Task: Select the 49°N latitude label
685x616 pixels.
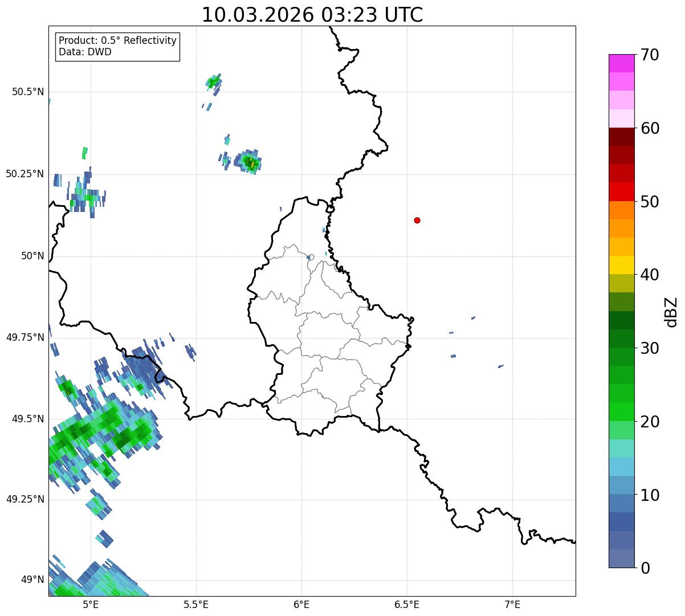Action: pyautogui.click(x=32, y=580)
